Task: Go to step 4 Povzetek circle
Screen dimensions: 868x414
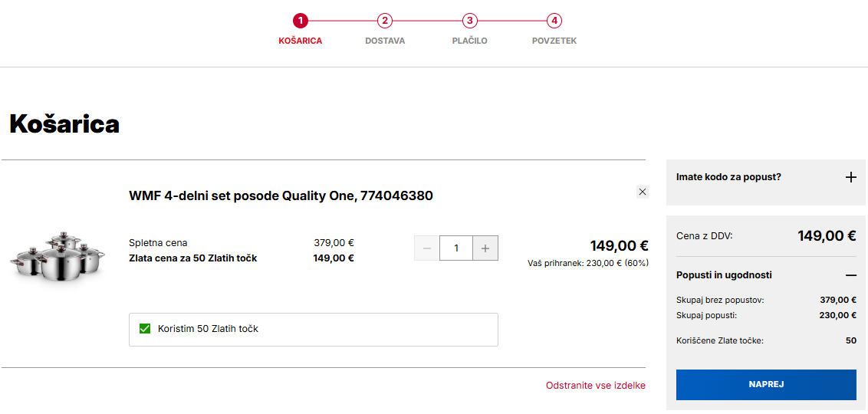Action: point(554,21)
